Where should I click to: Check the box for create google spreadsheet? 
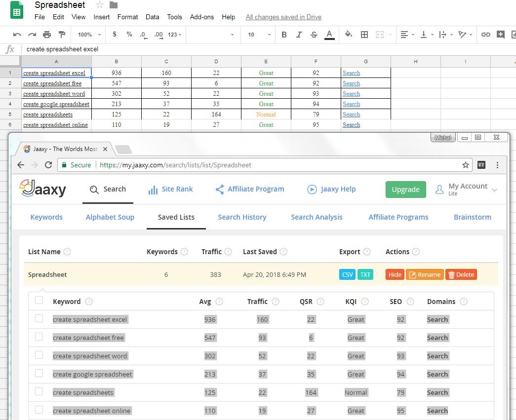[39, 373]
